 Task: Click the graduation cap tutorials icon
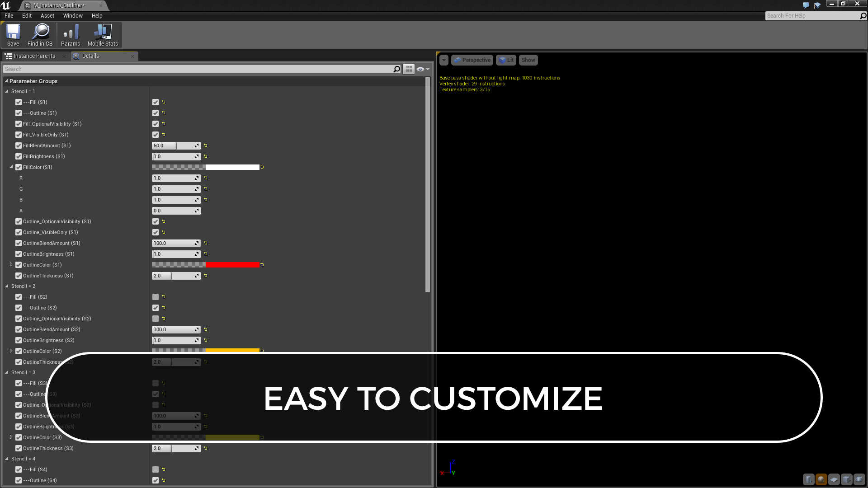pos(817,5)
